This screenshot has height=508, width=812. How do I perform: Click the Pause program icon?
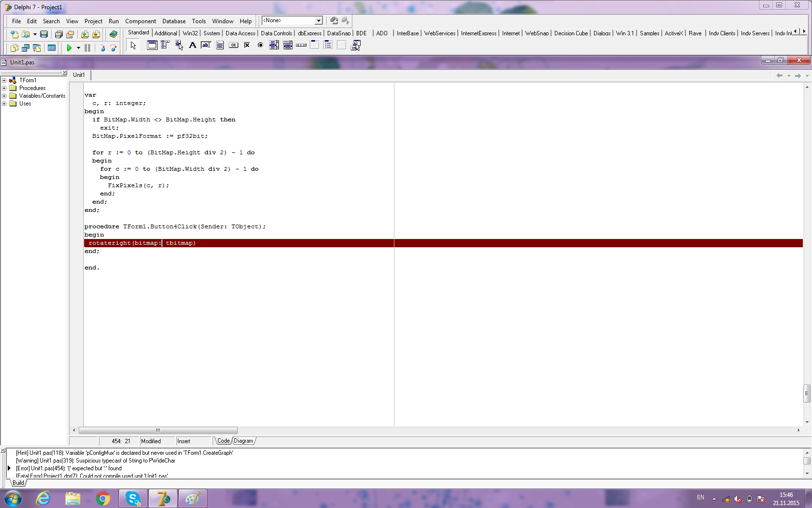(87, 48)
